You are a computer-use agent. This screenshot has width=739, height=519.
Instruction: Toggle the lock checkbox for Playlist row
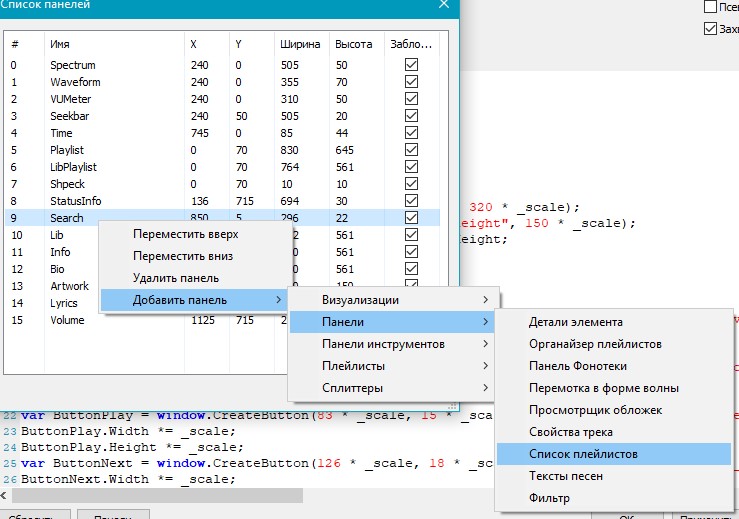click(411, 150)
